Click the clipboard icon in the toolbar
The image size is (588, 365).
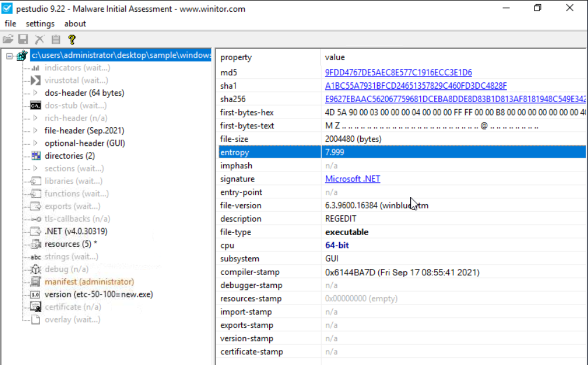click(55, 40)
